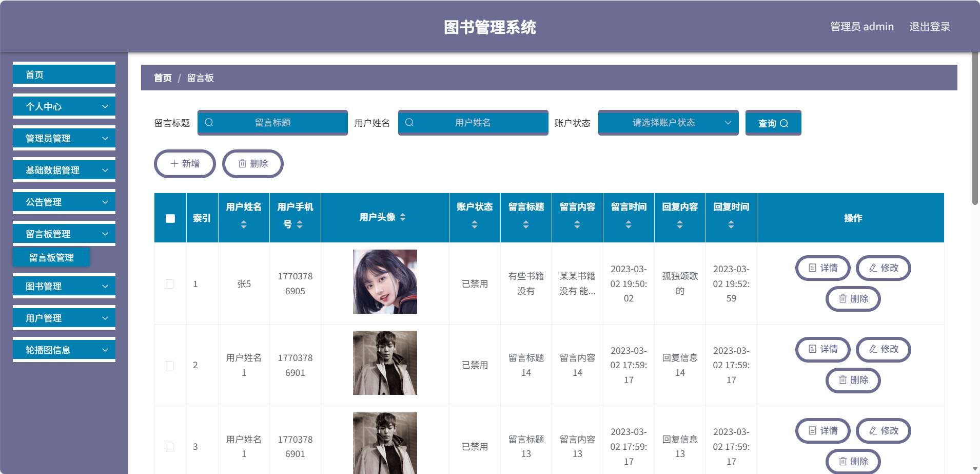The image size is (980, 474).
Task: Expand 用户管理 sidebar menu
Action: (64, 318)
